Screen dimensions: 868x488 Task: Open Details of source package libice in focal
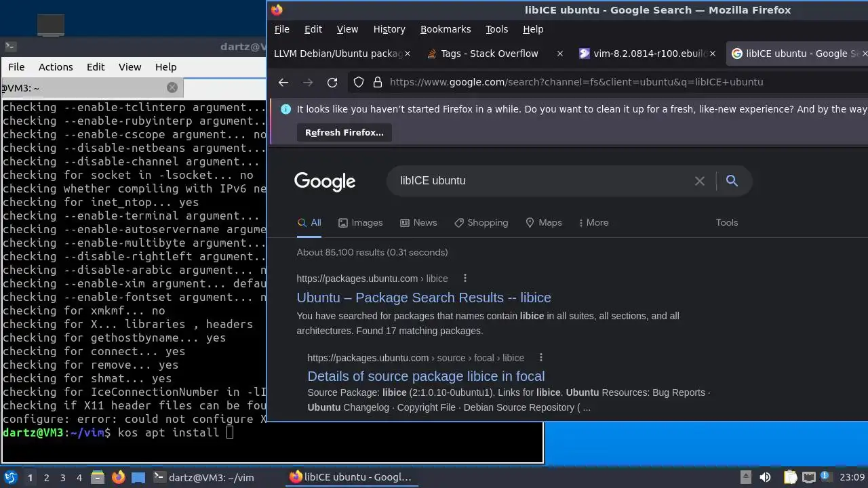[426, 376]
